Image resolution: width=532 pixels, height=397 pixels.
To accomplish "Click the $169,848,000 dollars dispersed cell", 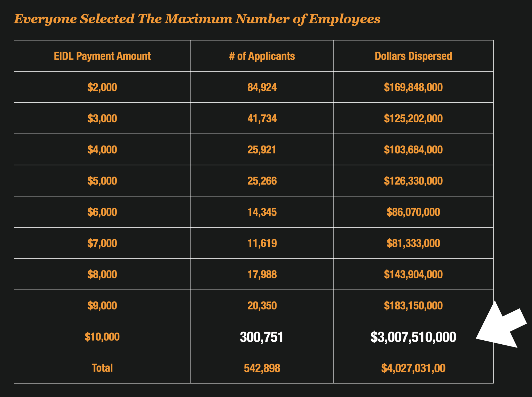I will point(413,87).
